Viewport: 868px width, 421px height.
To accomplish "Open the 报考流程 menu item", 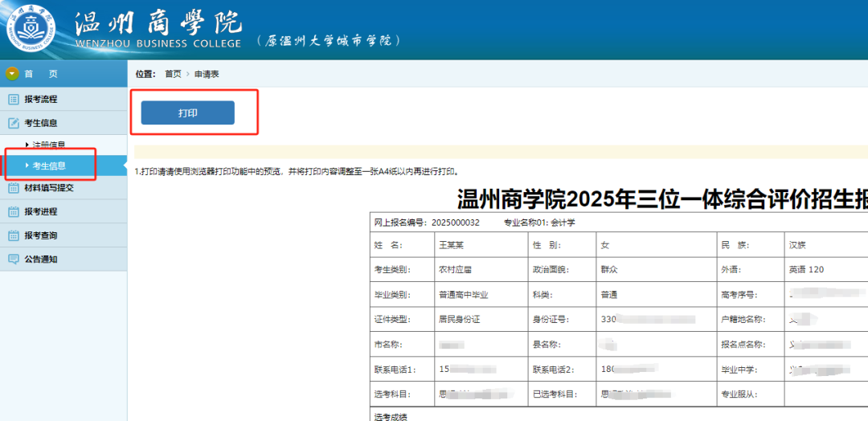I will (x=41, y=100).
